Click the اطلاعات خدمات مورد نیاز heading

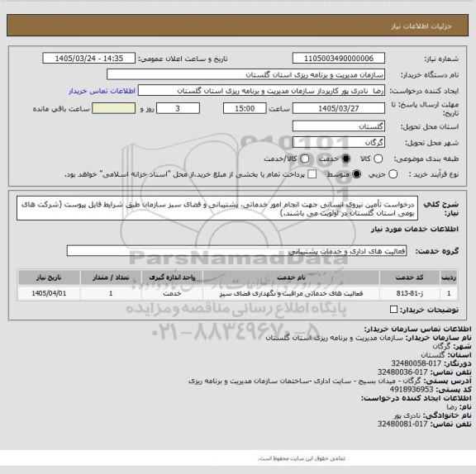[415, 229]
